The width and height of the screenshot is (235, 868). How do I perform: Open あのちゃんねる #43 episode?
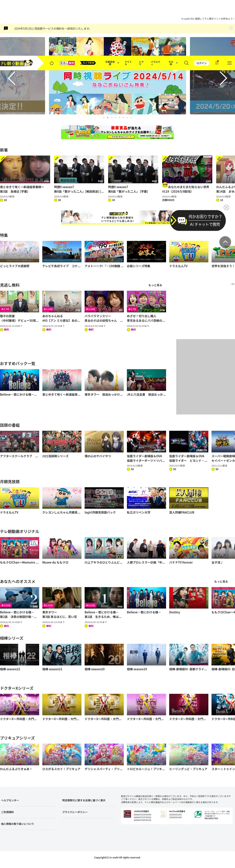pos(62,301)
